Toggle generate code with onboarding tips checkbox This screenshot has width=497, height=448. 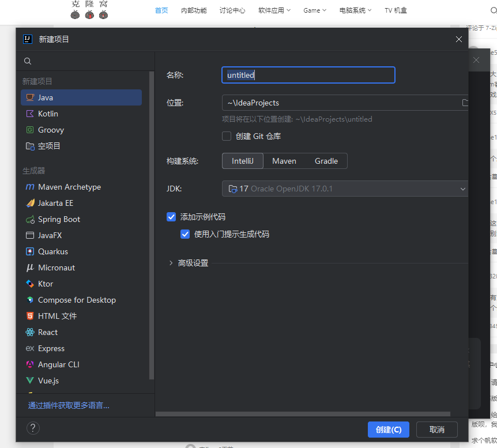pyautogui.click(x=185, y=234)
